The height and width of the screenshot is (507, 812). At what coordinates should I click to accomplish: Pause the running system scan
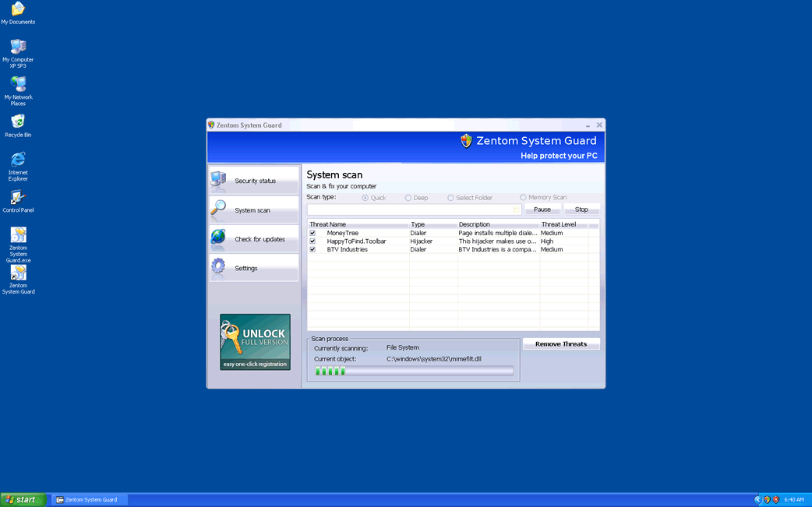[x=542, y=209]
